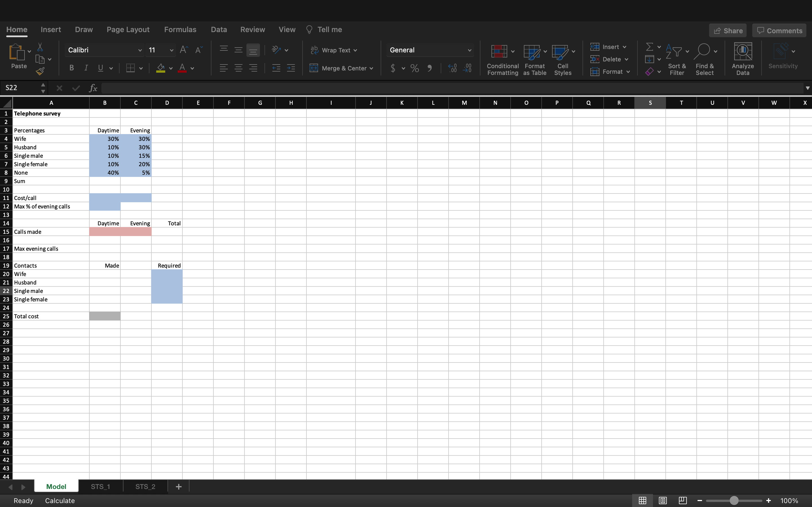Viewport: 812px width, 507px height.
Task: Switch to STS_1 sheet tab
Action: click(101, 486)
